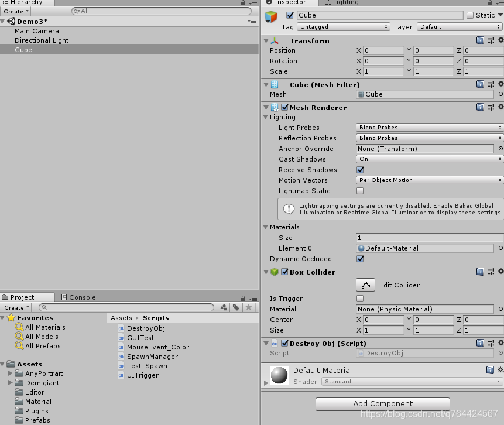
Task: Toggle the Static checkbox
Action: (x=470, y=15)
